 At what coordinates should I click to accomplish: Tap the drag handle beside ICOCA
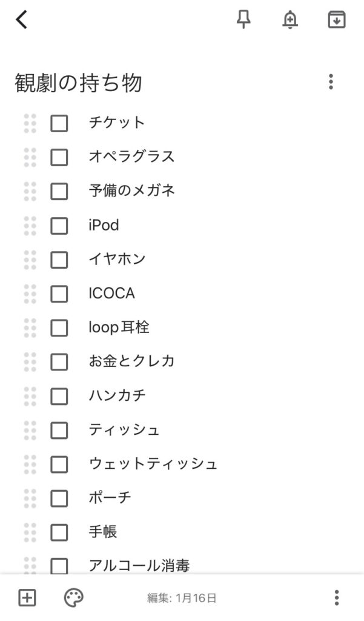click(x=30, y=294)
